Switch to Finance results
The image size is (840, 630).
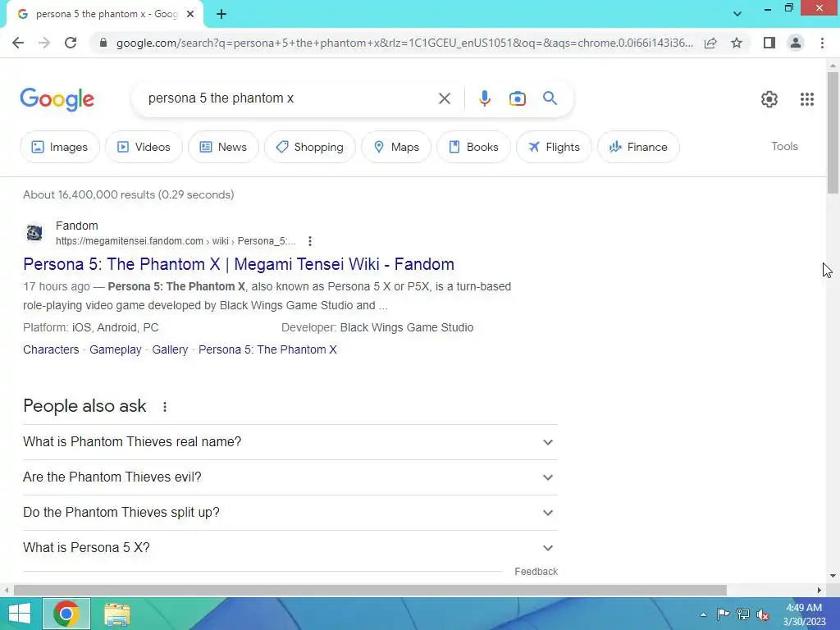(638, 147)
